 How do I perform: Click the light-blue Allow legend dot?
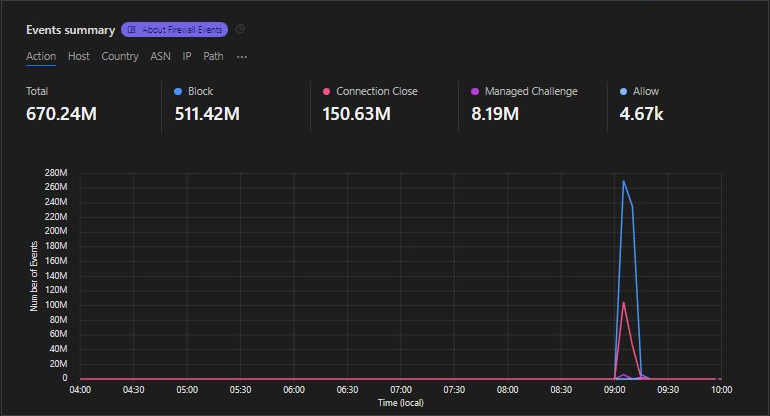pyautogui.click(x=623, y=91)
